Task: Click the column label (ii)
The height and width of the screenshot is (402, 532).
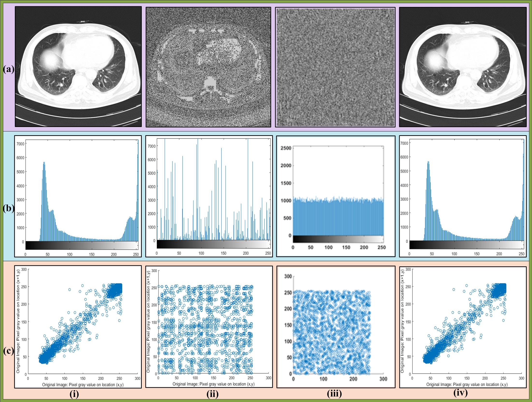Action: 213,394
